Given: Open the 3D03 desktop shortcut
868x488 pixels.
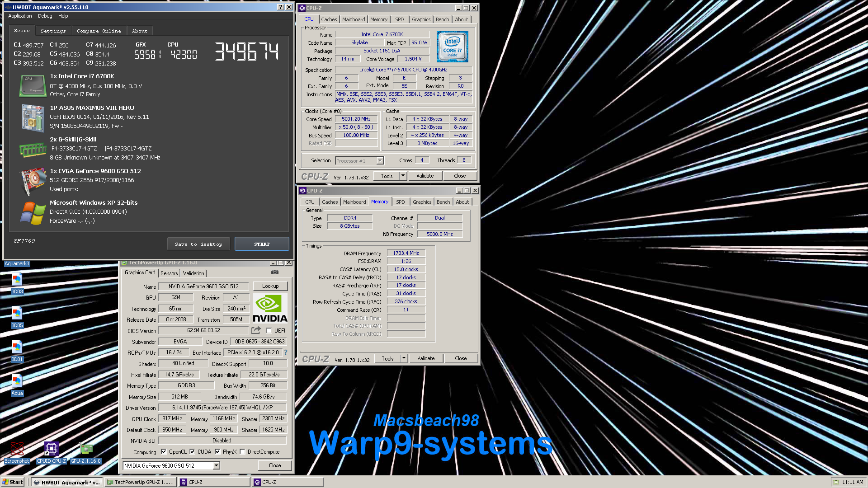Looking at the screenshot, I should point(17,283).
